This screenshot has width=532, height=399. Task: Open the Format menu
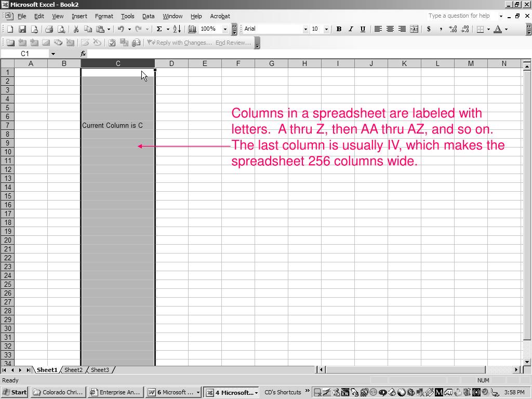click(104, 16)
